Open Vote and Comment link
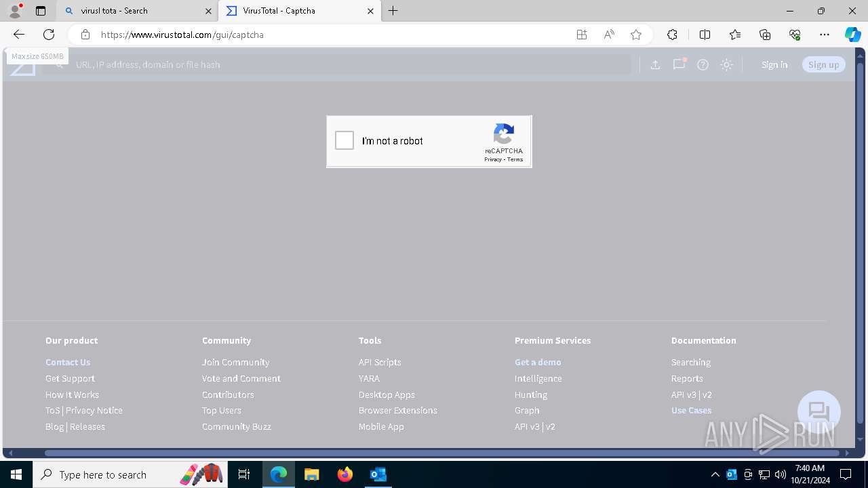Image resolution: width=868 pixels, height=488 pixels. pos(241,378)
